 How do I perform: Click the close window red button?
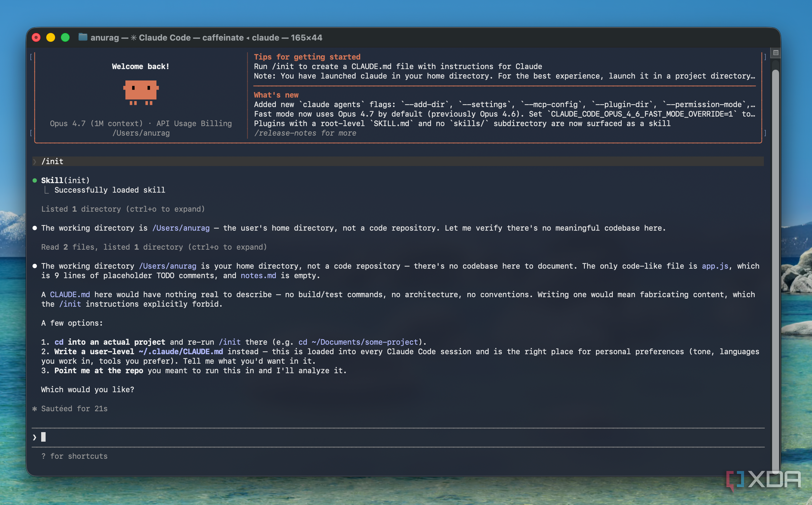(36, 37)
